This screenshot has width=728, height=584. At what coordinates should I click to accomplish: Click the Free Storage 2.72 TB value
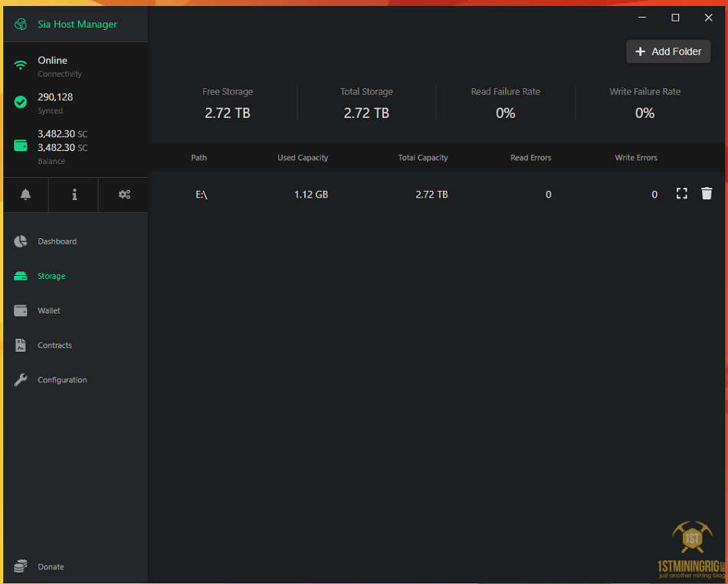click(x=228, y=113)
